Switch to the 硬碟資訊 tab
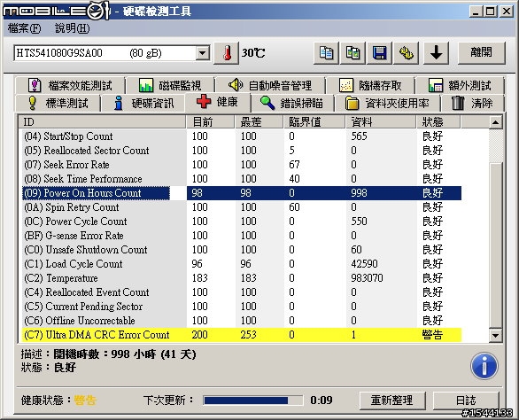519x420 pixels. click(143, 103)
